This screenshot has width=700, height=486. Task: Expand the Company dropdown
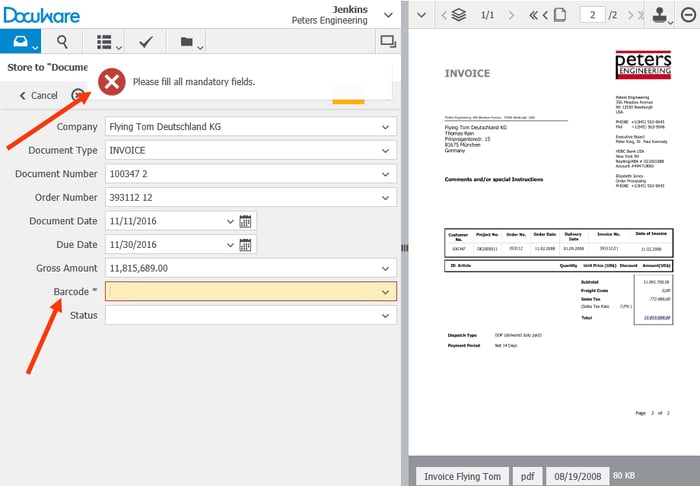pyautogui.click(x=385, y=127)
